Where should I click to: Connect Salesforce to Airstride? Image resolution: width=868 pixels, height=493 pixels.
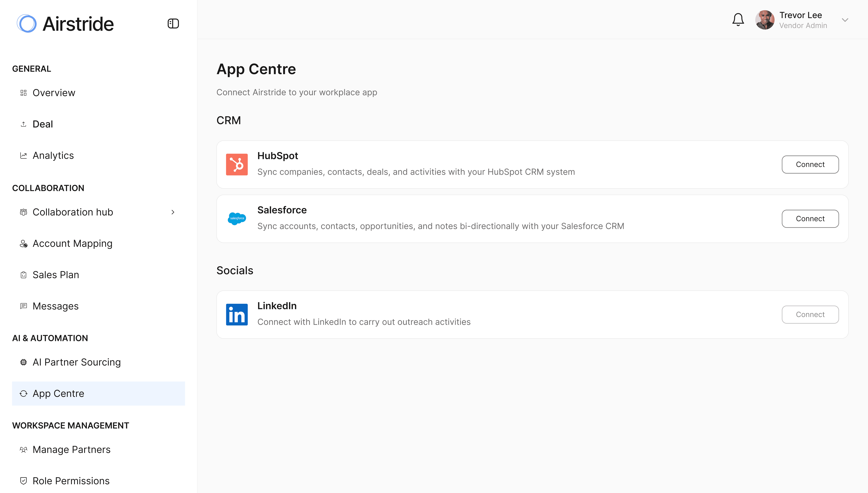(810, 218)
